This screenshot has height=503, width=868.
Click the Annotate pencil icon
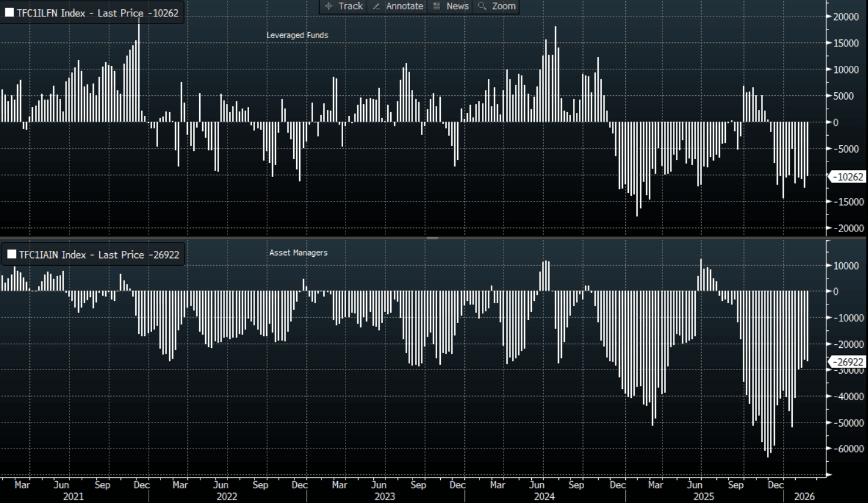[377, 6]
